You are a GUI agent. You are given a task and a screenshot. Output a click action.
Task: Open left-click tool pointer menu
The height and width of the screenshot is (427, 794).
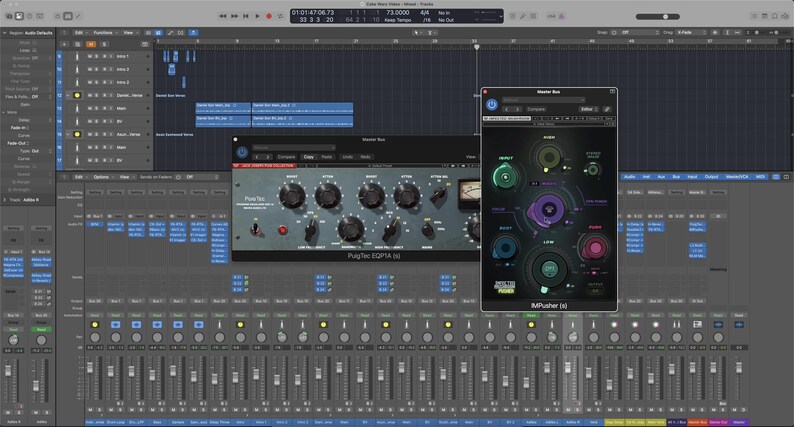(x=417, y=32)
